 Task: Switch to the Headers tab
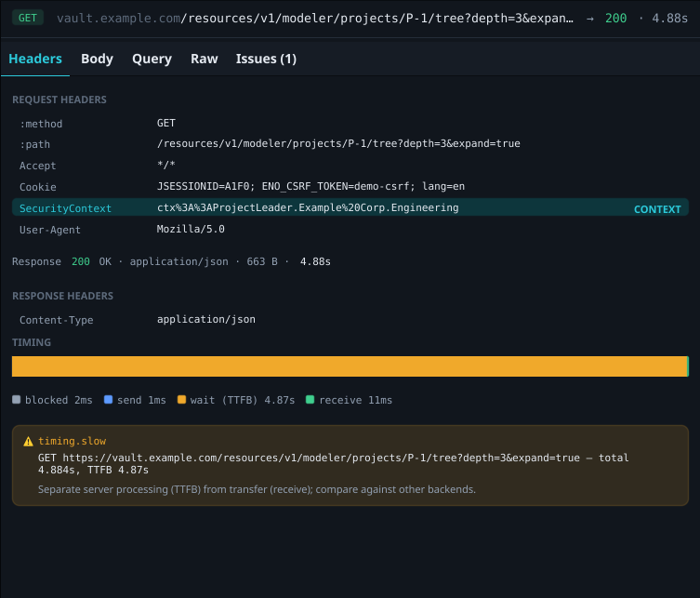coord(35,59)
